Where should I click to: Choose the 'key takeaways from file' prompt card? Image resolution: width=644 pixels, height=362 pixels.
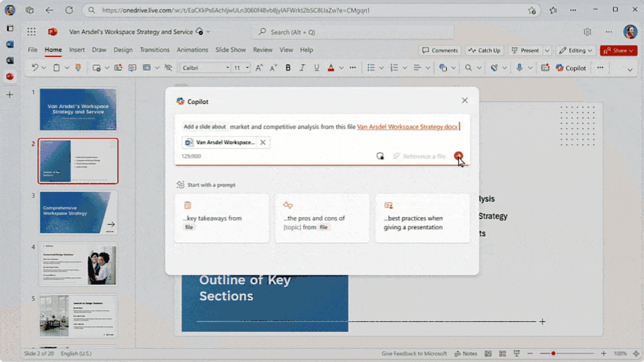(x=222, y=218)
